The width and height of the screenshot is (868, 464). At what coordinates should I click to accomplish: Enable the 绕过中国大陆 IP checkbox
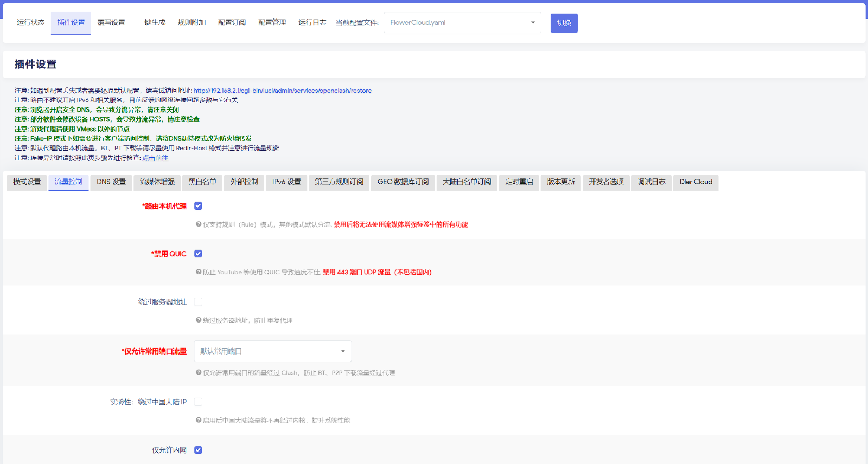pyautogui.click(x=198, y=402)
